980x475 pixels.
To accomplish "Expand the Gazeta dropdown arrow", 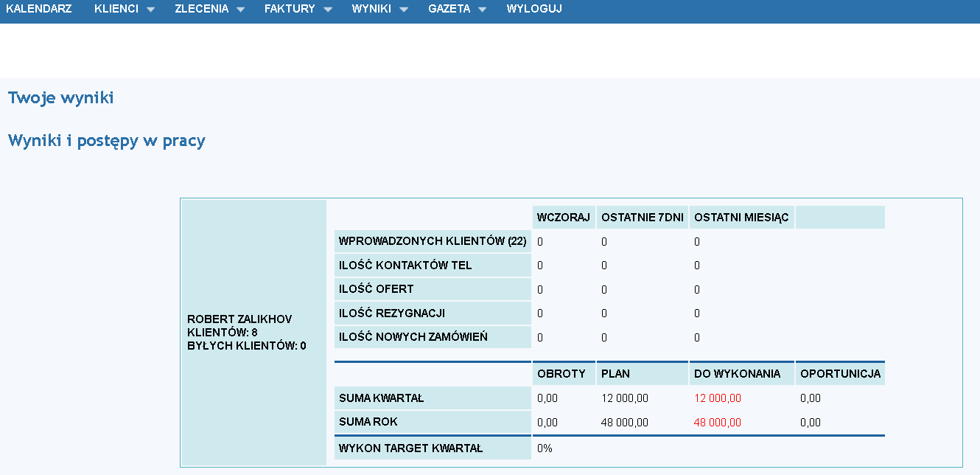I will coord(482,10).
